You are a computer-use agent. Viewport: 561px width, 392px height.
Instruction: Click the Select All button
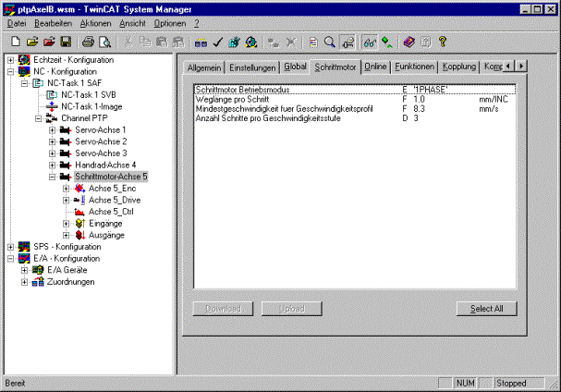point(486,309)
